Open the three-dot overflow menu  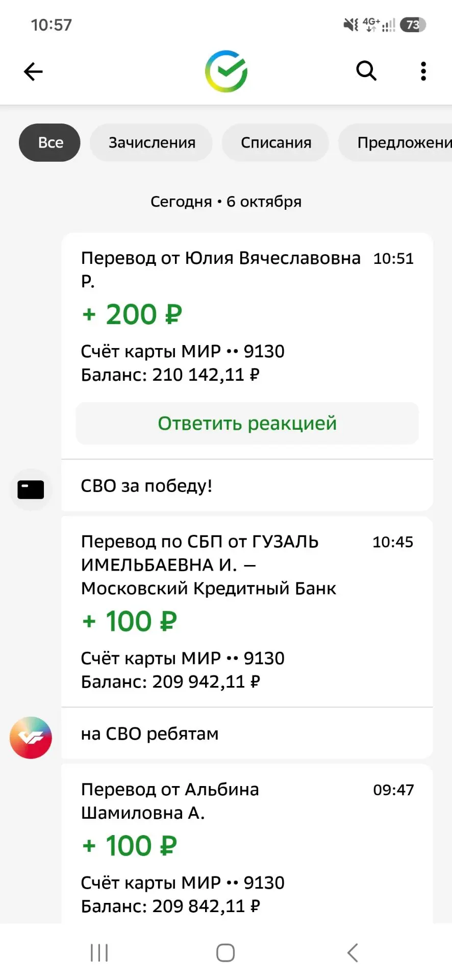pos(423,71)
